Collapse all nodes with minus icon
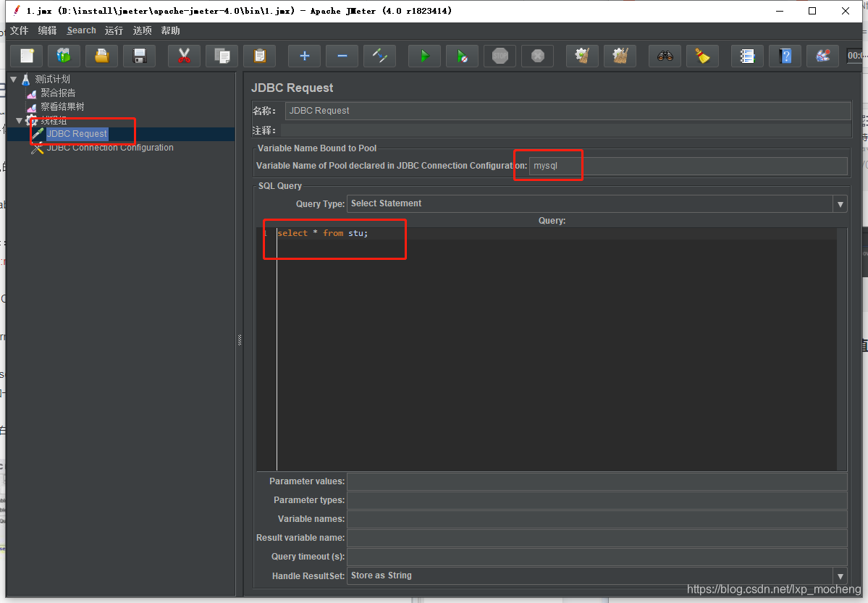Viewport: 868px width, 603px height. click(342, 56)
